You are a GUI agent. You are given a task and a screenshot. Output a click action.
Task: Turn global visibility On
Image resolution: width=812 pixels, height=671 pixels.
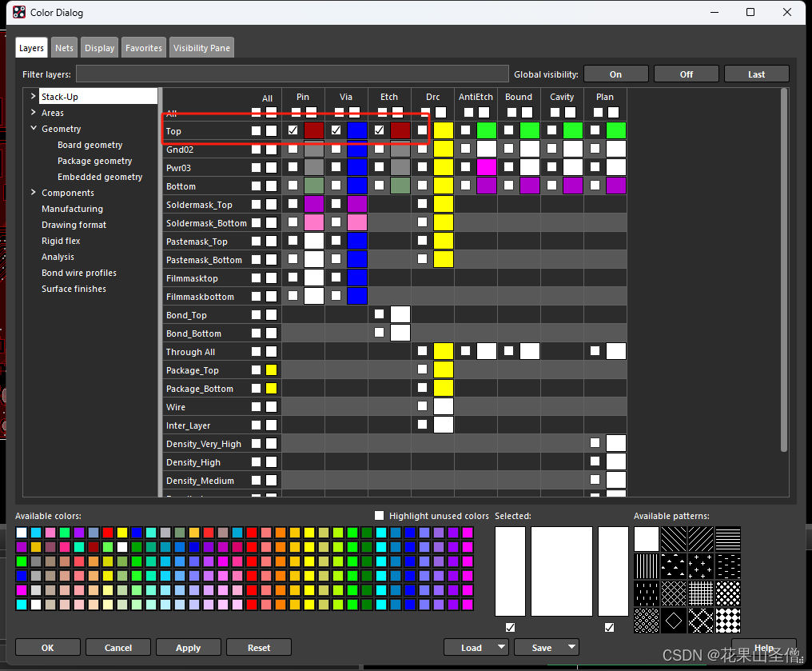click(615, 74)
